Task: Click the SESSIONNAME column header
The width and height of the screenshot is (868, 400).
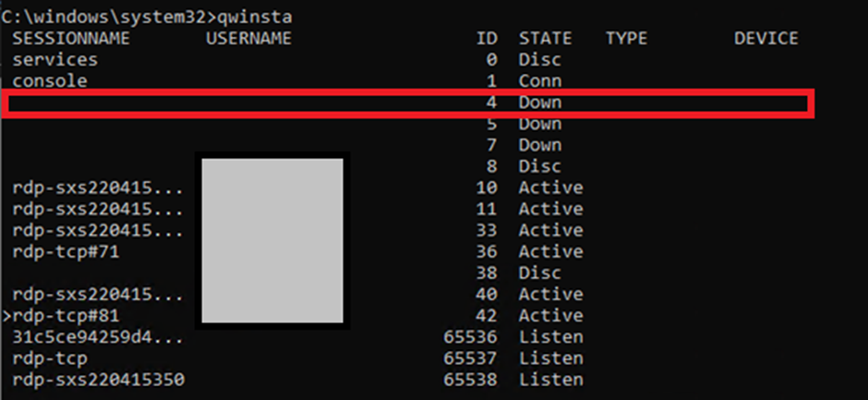Action: tap(71, 38)
